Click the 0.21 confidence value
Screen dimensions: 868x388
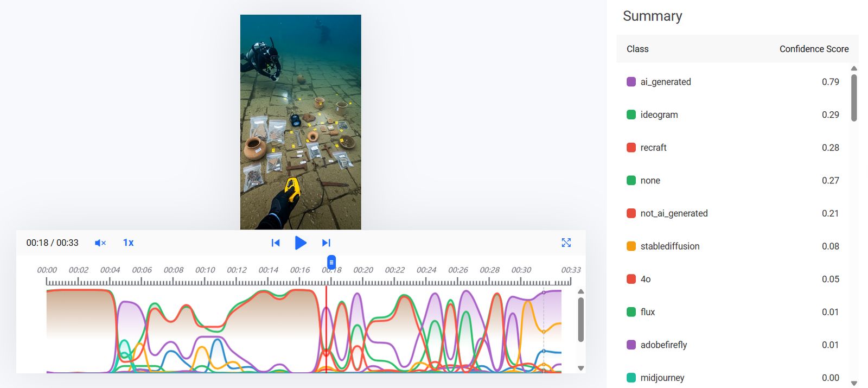click(830, 213)
